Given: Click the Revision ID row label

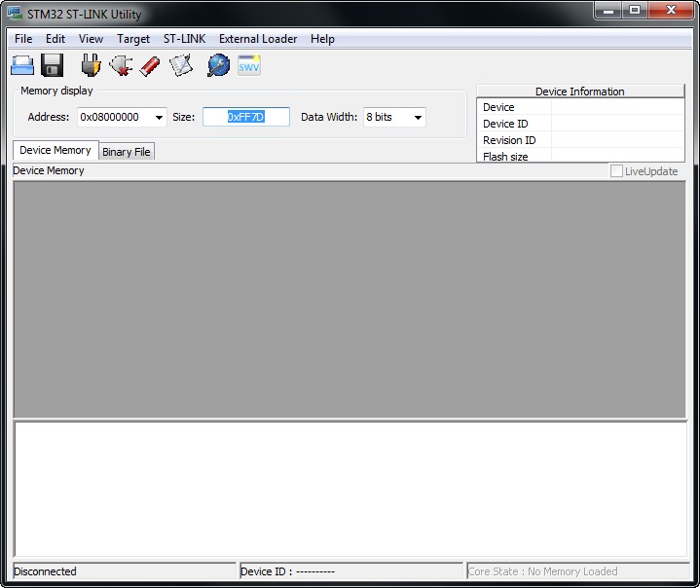Looking at the screenshot, I should pos(509,140).
